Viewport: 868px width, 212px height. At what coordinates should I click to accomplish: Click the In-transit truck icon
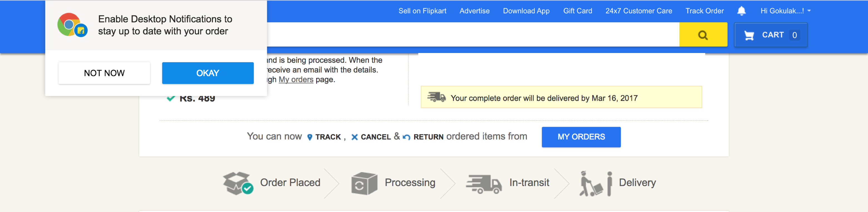coord(483,184)
